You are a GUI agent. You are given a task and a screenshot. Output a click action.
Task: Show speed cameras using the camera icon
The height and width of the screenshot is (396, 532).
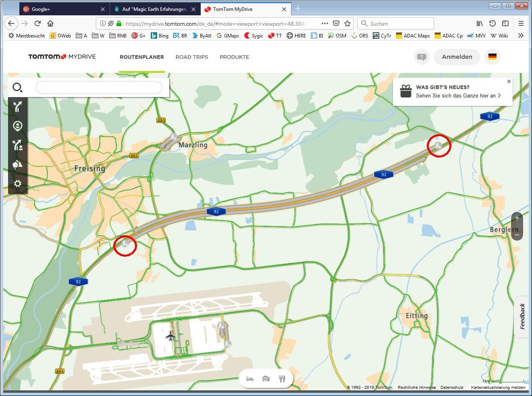point(266,379)
